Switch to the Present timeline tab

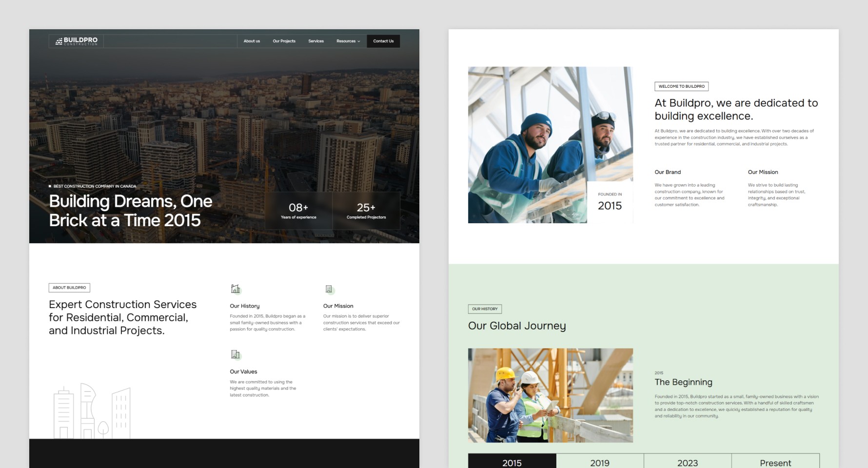click(x=775, y=462)
